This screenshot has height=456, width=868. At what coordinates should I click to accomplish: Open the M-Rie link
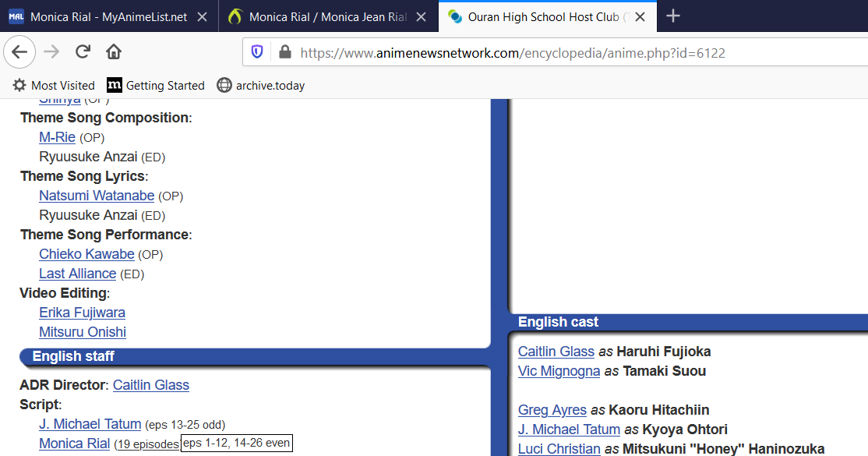[57, 137]
